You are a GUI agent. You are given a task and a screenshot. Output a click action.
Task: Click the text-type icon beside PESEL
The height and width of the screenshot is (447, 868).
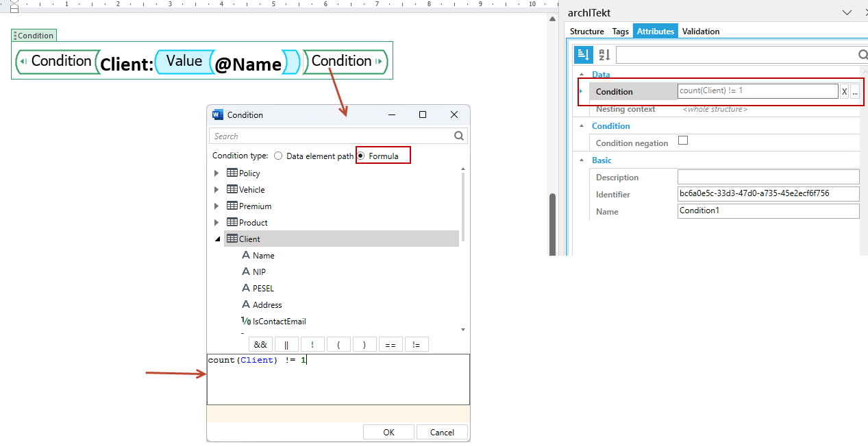[246, 288]
